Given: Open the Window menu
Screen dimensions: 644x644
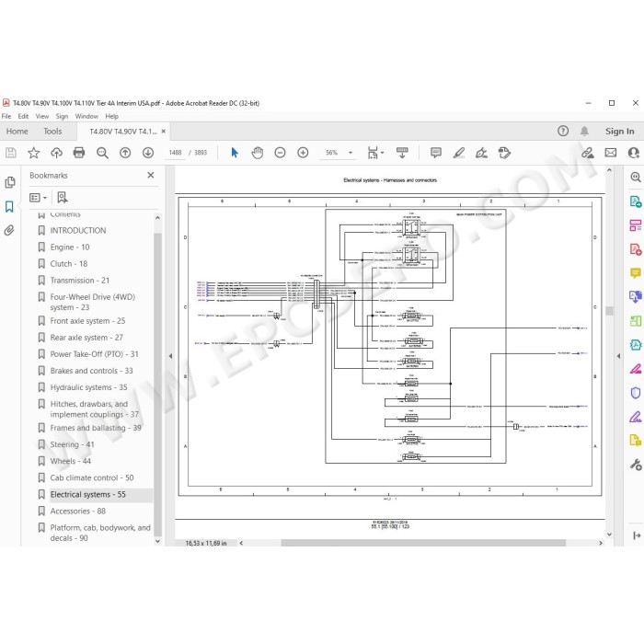Looking at the screenshot, I should pyautogui.click(x=86, y=116).
